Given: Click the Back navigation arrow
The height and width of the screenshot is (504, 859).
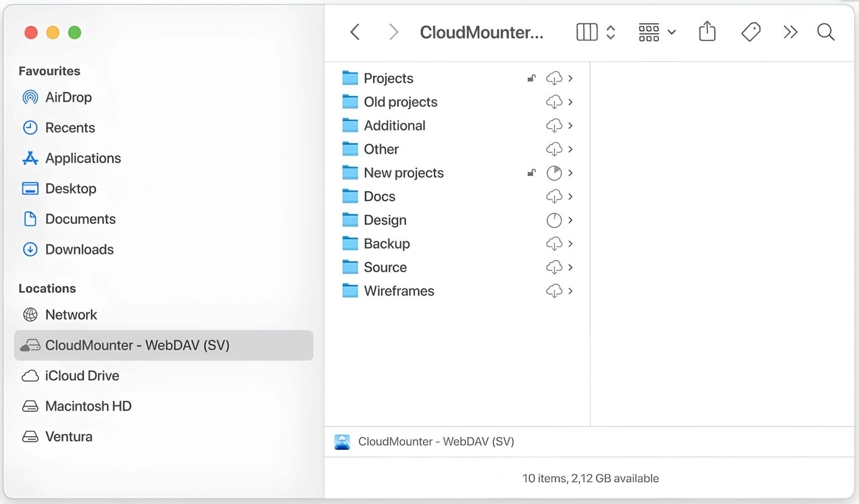Looking at the screenshot, I should 355,32.
